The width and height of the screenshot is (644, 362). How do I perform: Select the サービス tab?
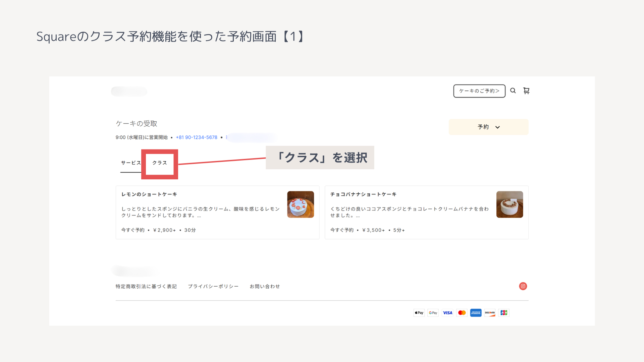(x=131, y=163)
